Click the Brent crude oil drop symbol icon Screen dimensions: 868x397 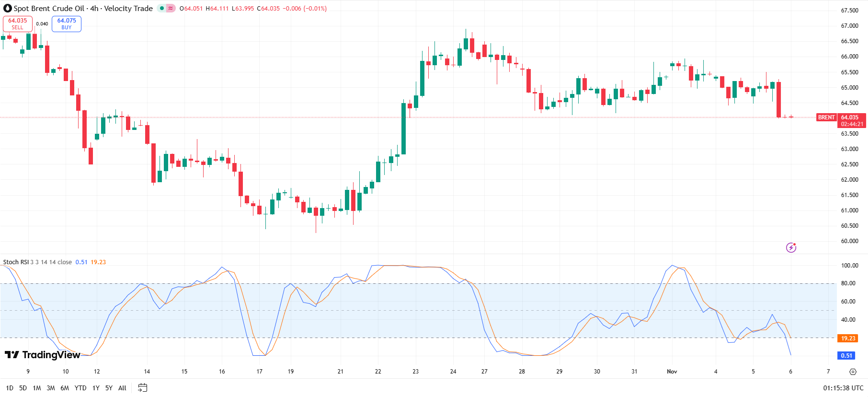(7, 8)
